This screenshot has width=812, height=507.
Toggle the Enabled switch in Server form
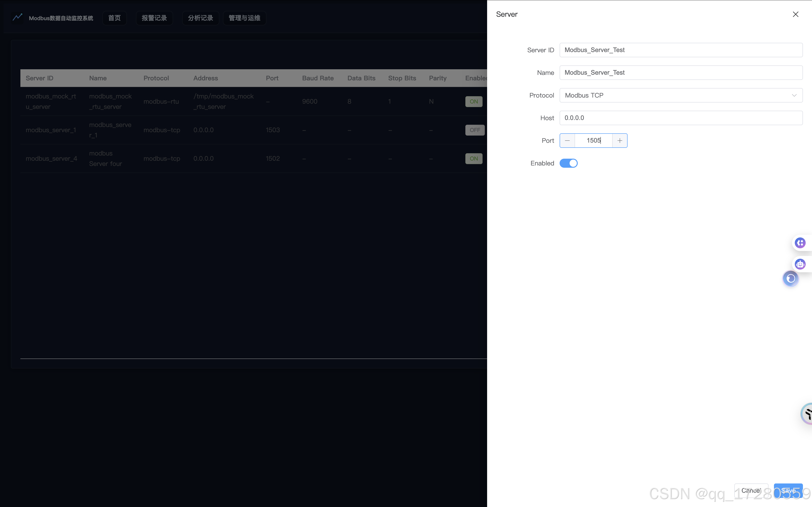click(568, 163)
